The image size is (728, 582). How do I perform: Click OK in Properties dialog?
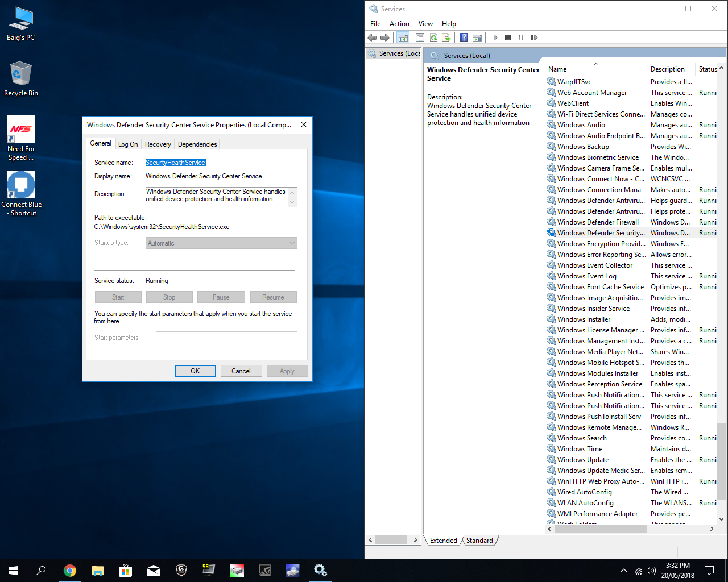point(195,371)
